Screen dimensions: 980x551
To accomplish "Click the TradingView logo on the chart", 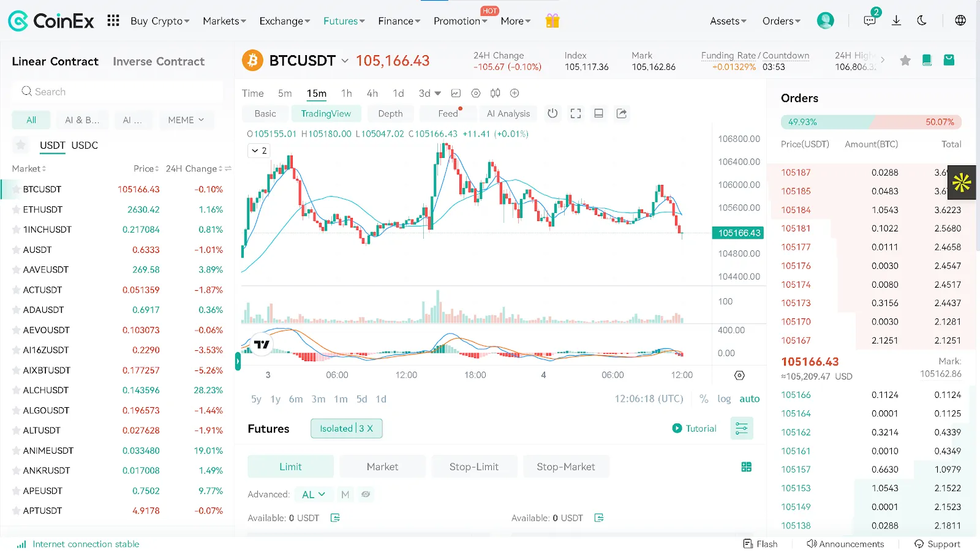I will 262,345.
